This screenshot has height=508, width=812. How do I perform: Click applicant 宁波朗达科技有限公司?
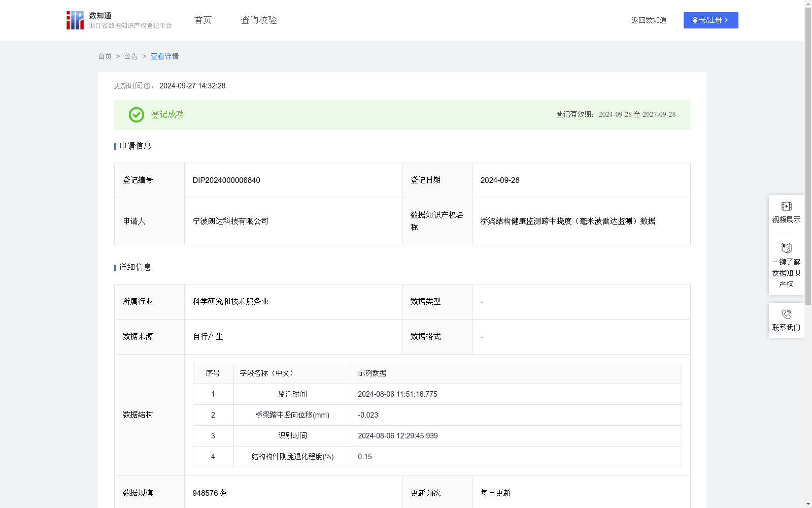[230, 221]
